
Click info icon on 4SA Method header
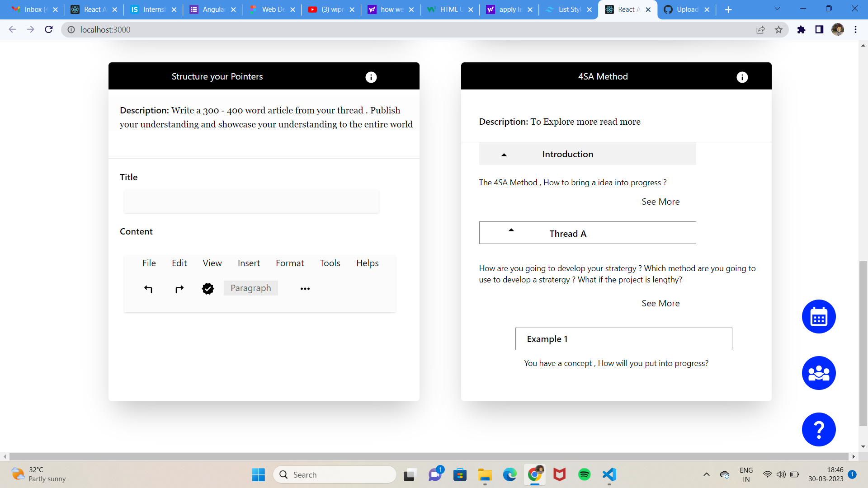pyautogui.click(x=742, y=77)
